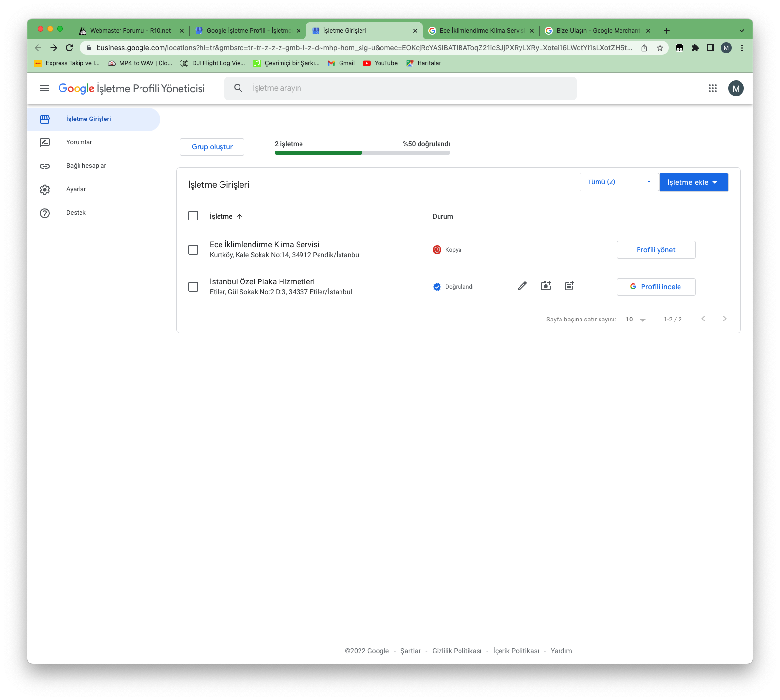Open the İçerik Politikası footer link
The height and width of the screenshot is (700, 780).
[x=516, y=651]
